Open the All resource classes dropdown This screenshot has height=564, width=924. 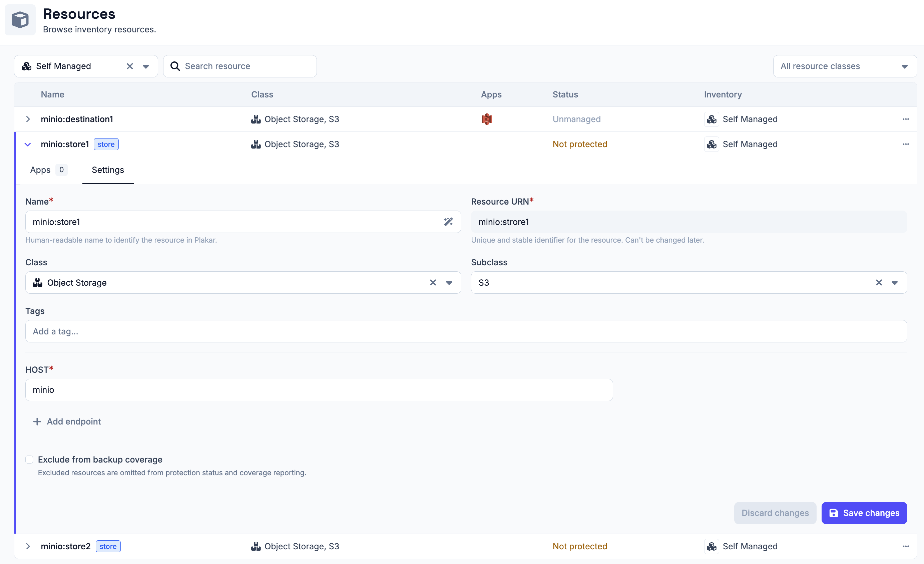tap(845, 66)
